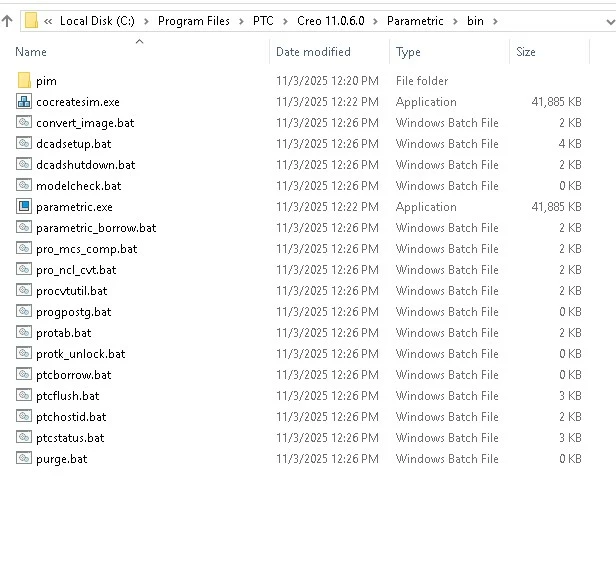Select file name cocreatesim.exe
This screenshot has width=616, height=580.
tap(78, 102)
